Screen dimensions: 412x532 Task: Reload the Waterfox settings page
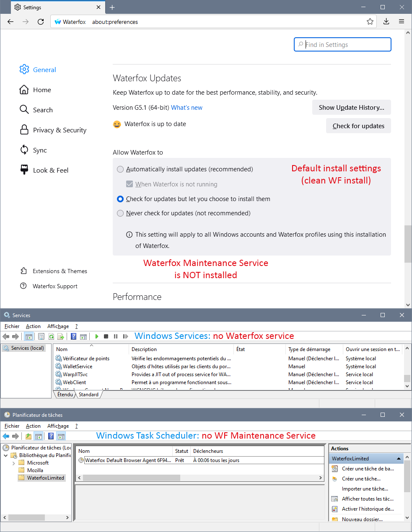pyautogui.click(x=41, y=22)
